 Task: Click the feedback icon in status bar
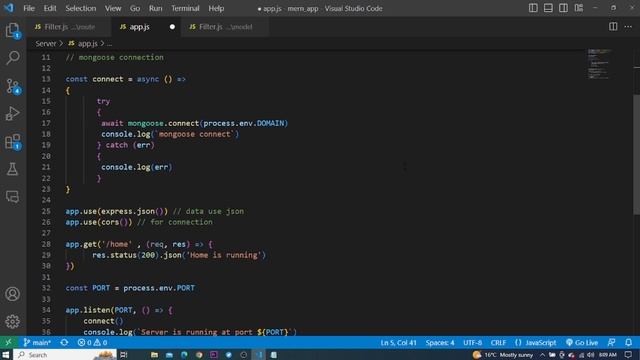[611, 342]
